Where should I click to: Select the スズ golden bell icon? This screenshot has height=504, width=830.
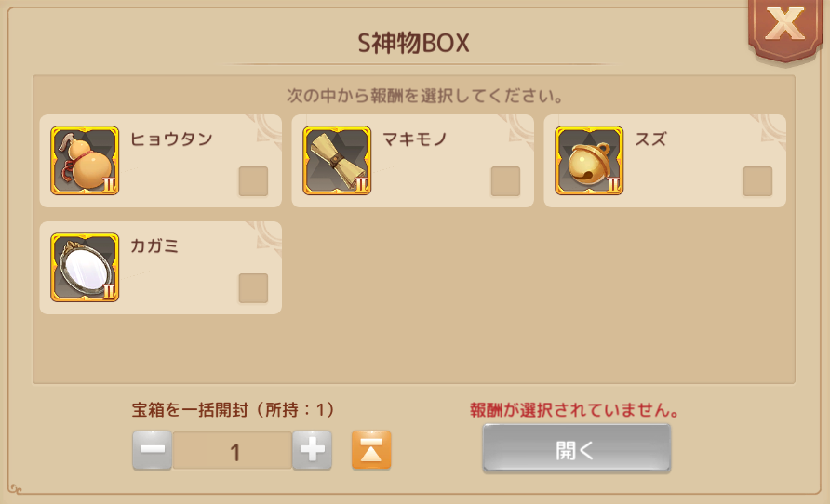click(589, 161)
